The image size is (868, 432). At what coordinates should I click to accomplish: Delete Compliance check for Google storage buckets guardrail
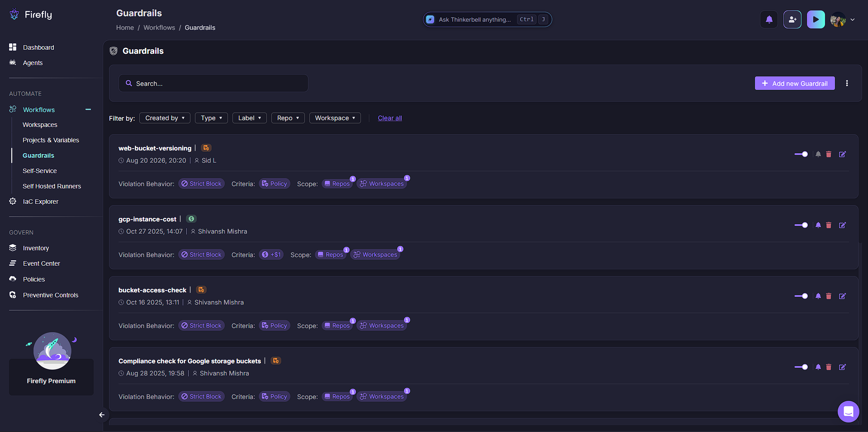pyautogui.click(x=829, y=367)
